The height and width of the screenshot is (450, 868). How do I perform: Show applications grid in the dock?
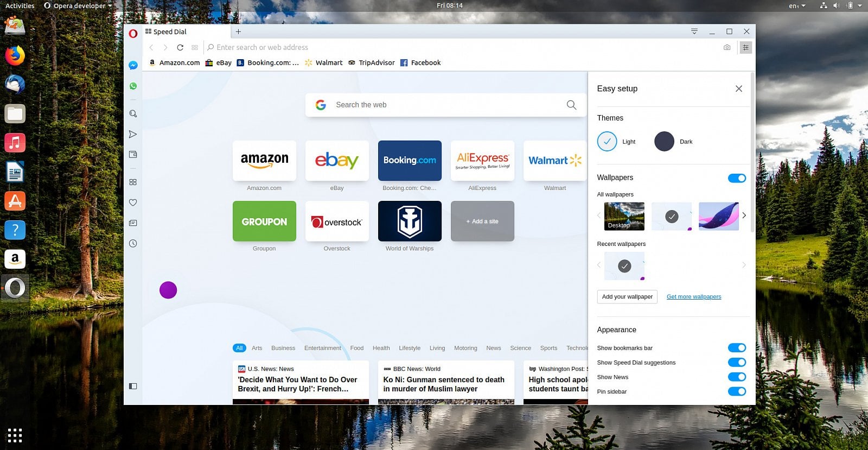[x=15, y=435]
